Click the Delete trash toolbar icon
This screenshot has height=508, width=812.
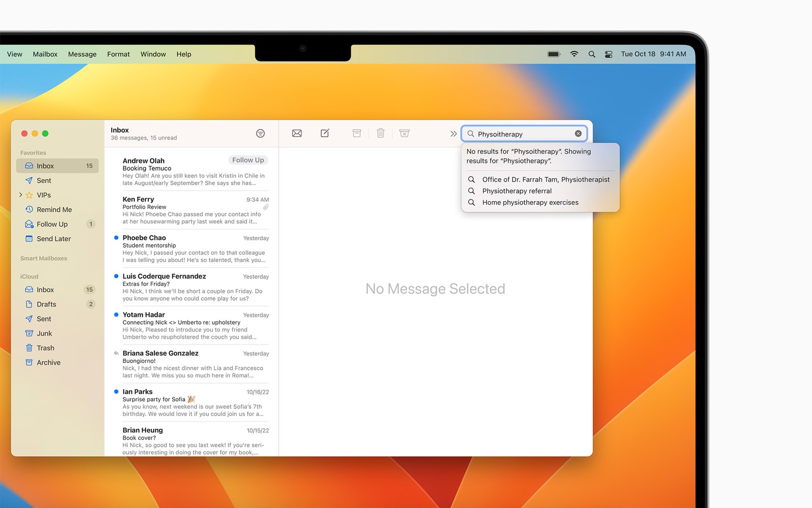[381, 133]
